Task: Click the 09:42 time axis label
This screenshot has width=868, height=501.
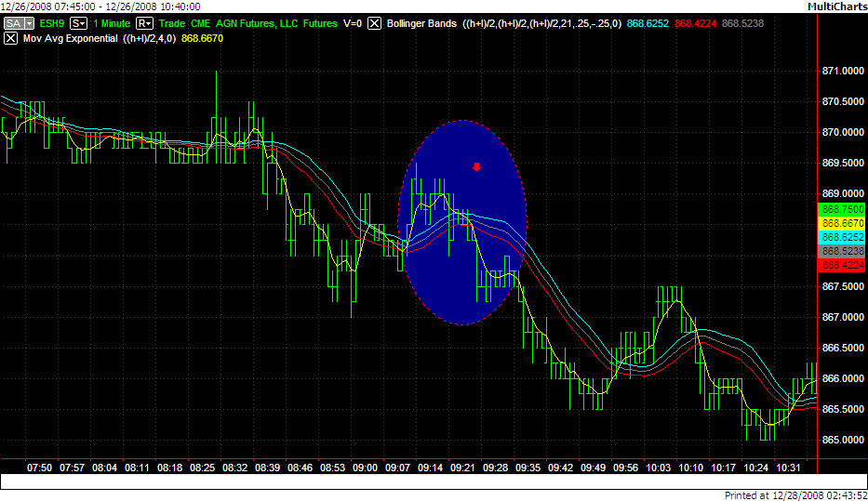Action: click(561, 468)
